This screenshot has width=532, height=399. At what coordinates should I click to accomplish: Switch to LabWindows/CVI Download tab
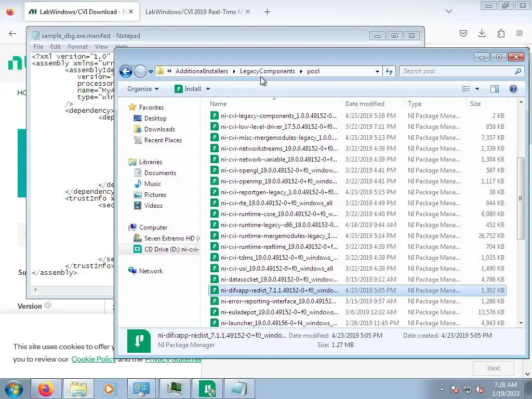tap(82, 12)
